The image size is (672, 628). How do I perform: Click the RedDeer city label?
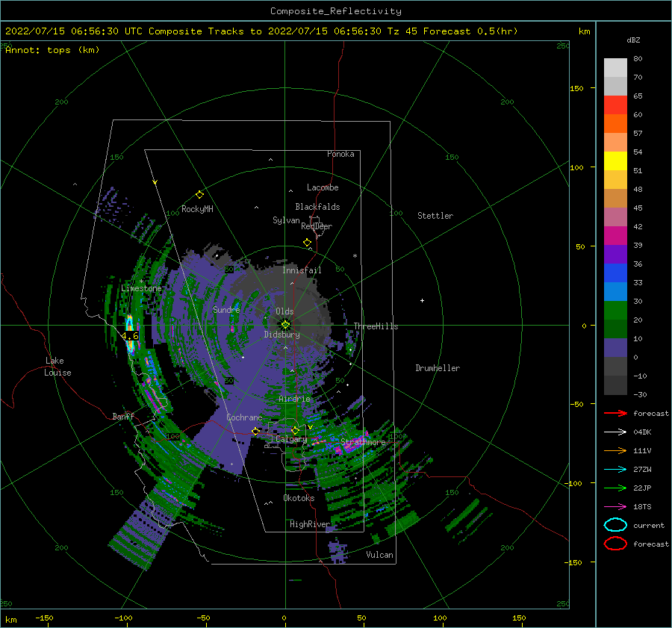pyautogui.click(x=317, y=226)
